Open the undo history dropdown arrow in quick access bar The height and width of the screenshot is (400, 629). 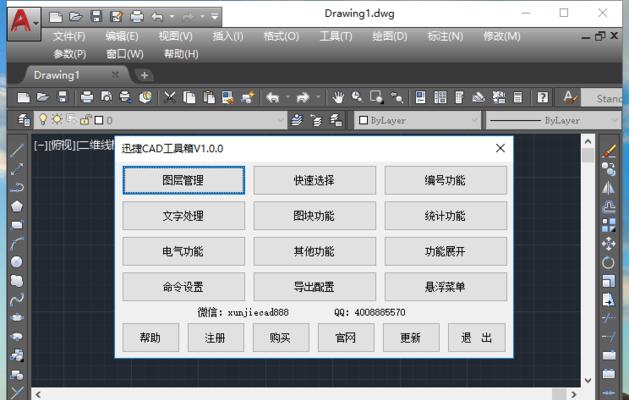172,17
